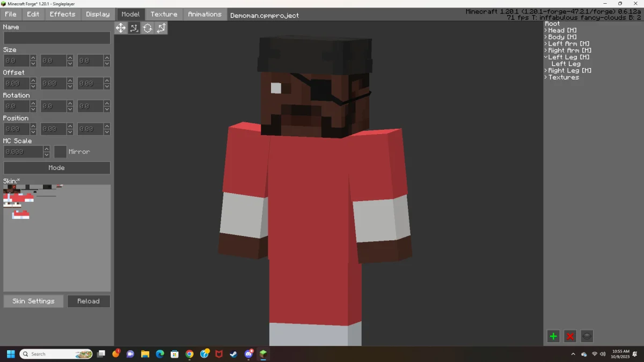Click the Mode button
The width and height of the screenshot is (644, 362).
click(57, 168)
